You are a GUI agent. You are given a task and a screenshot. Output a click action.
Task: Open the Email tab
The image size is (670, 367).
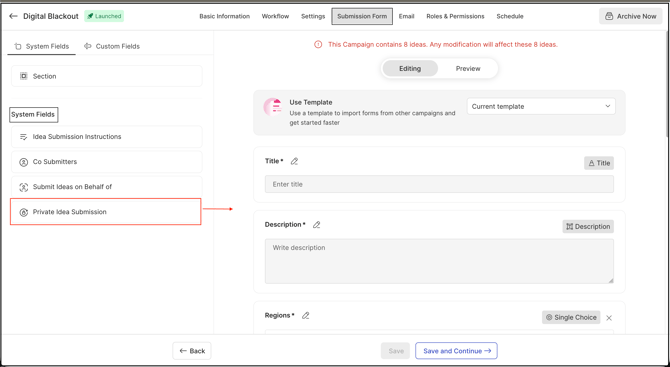406,16
